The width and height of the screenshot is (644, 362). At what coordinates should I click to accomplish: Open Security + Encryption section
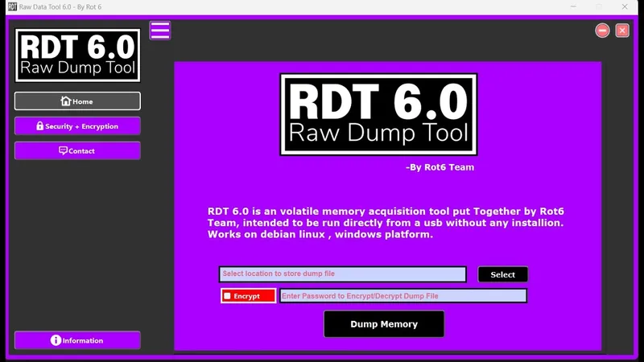pyautogui.click(x=77, y=126)
